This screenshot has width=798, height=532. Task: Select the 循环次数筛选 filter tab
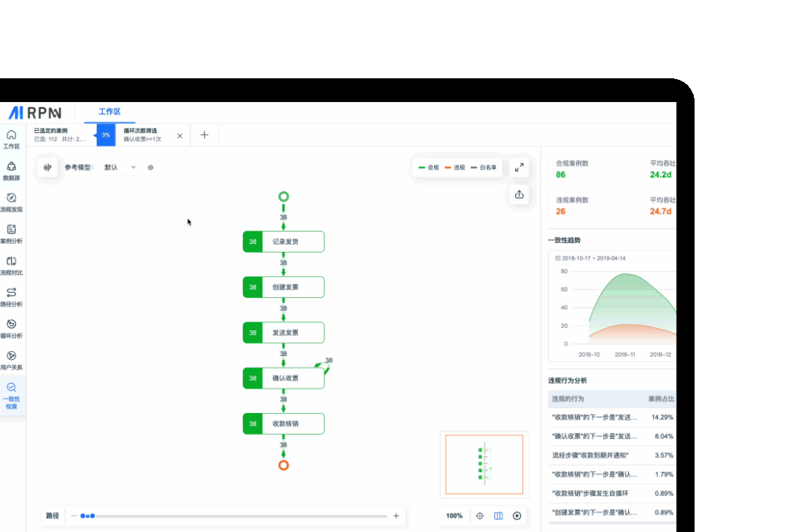tap(144, 135)
